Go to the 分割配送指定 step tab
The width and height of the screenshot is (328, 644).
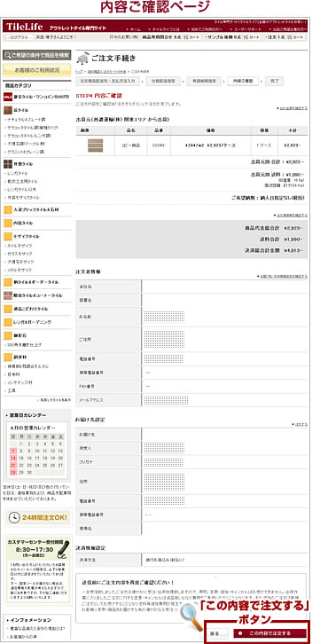click(x=162, y=81)
